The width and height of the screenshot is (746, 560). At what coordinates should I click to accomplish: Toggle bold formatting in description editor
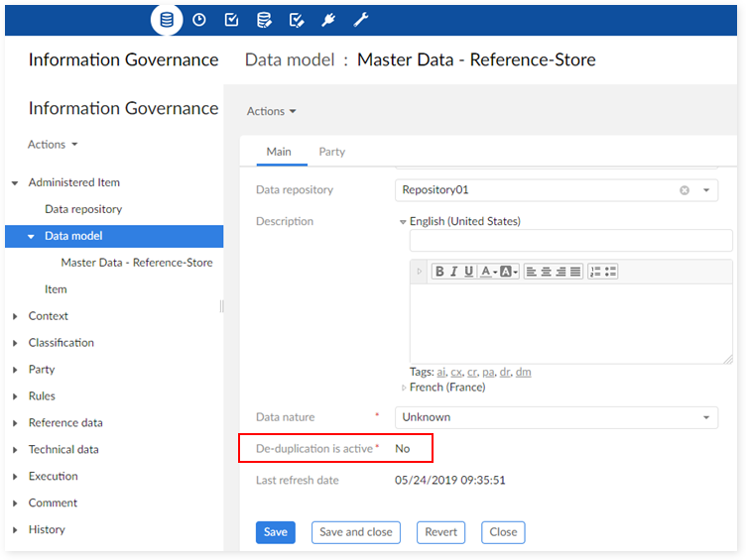tap(439, 272)
